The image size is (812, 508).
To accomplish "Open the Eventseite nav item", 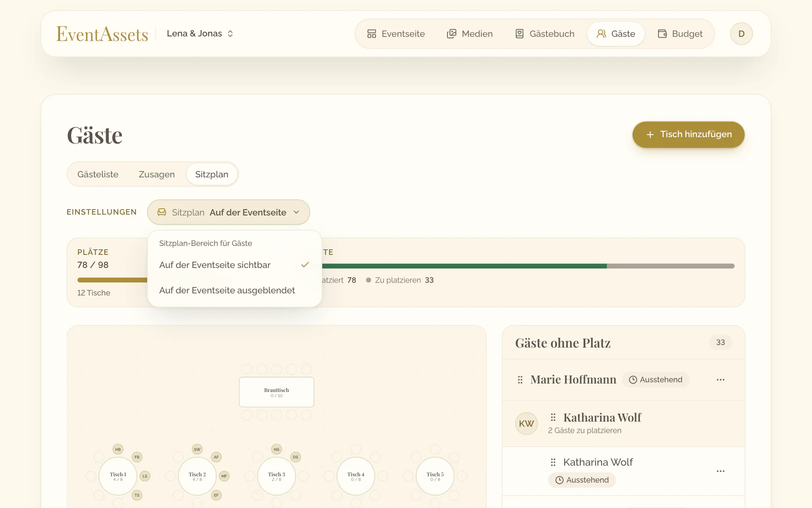I will [396, 34].
